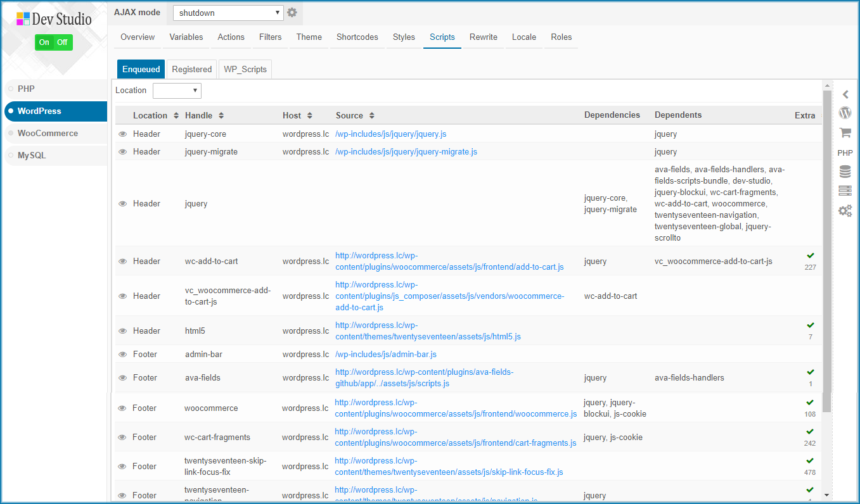This screenshot has height=504, width=860.
Task: Switch Dev Studio On
Action: coord(44,42)
